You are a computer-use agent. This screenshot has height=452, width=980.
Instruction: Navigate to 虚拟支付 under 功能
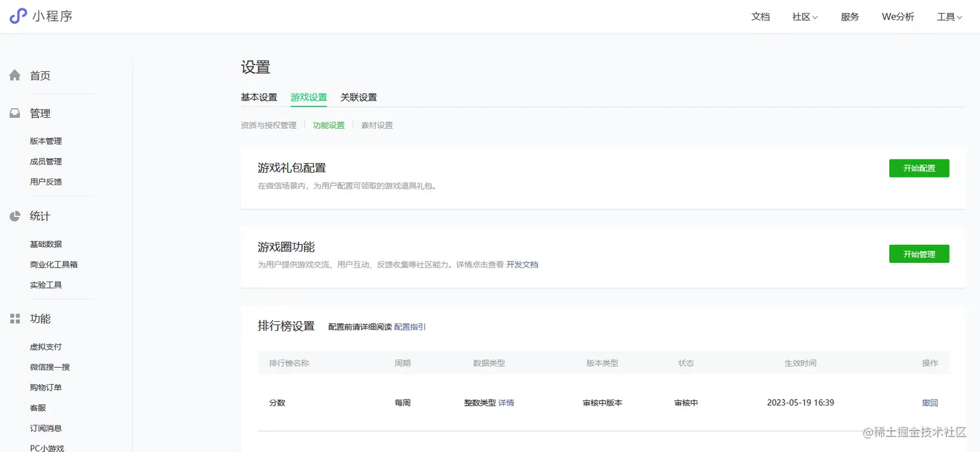[x=46, y=346]
